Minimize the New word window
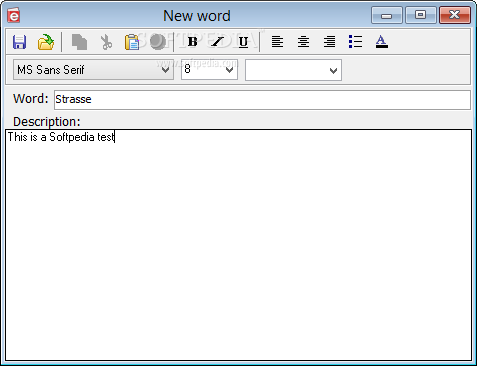This screenshot has width=477, height=366. (x=387, y=15)
